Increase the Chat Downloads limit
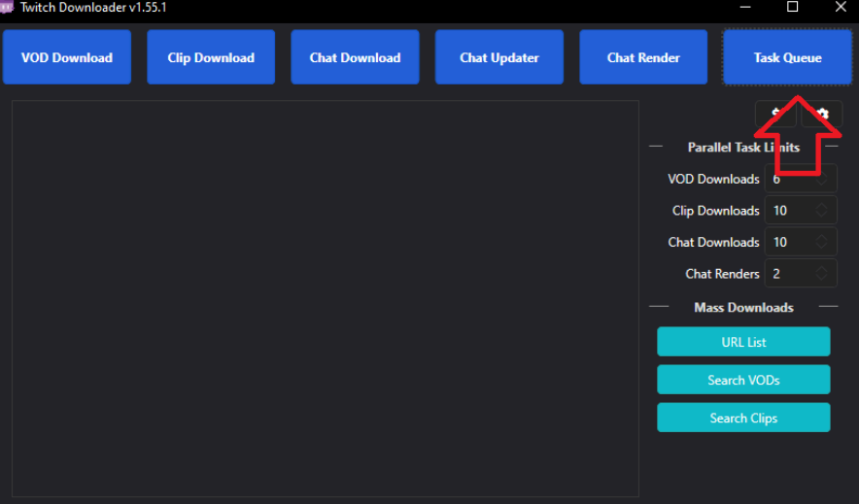859x504 pixels. (x=821, y=238)
